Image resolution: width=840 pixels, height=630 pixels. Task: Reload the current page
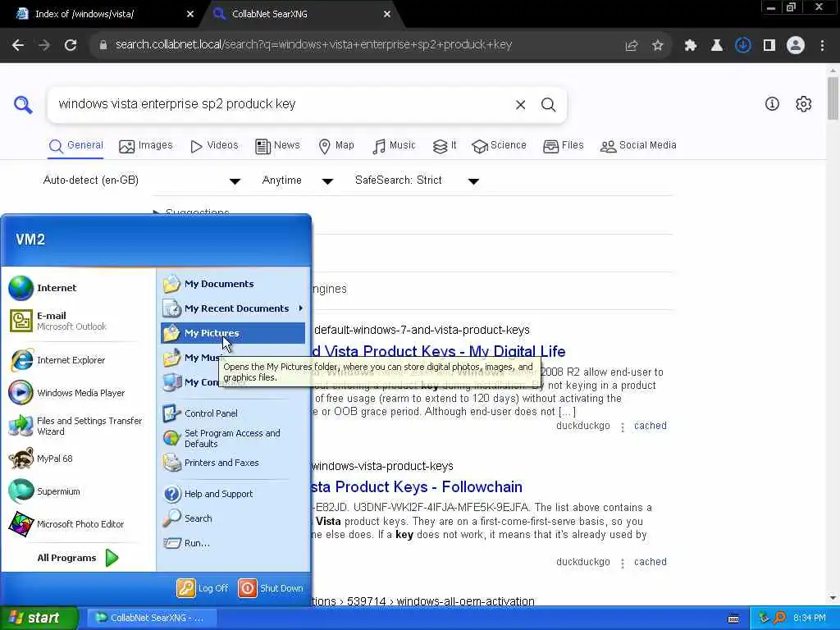coord(71,45)
